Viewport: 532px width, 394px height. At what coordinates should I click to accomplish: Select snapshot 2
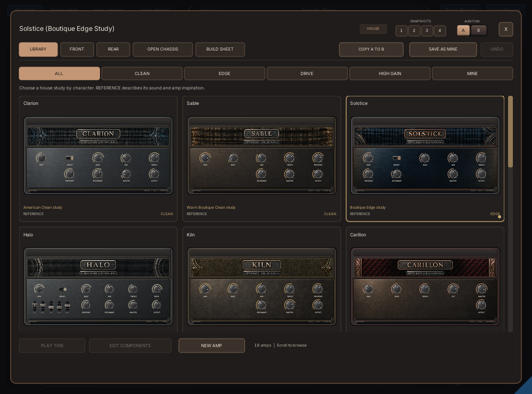click(x=414, y=30)
